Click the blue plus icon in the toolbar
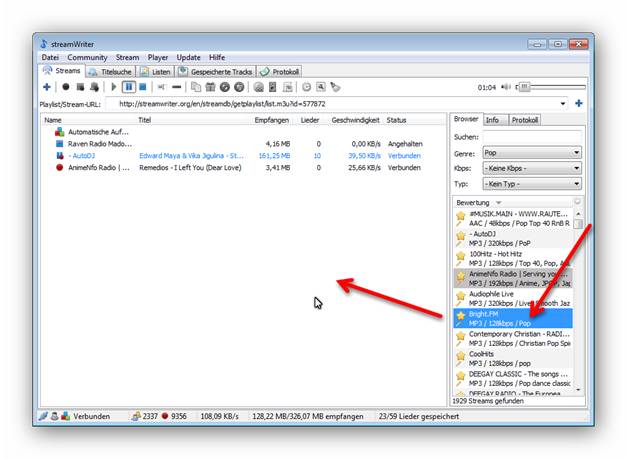627x459 pixels. 47,87
